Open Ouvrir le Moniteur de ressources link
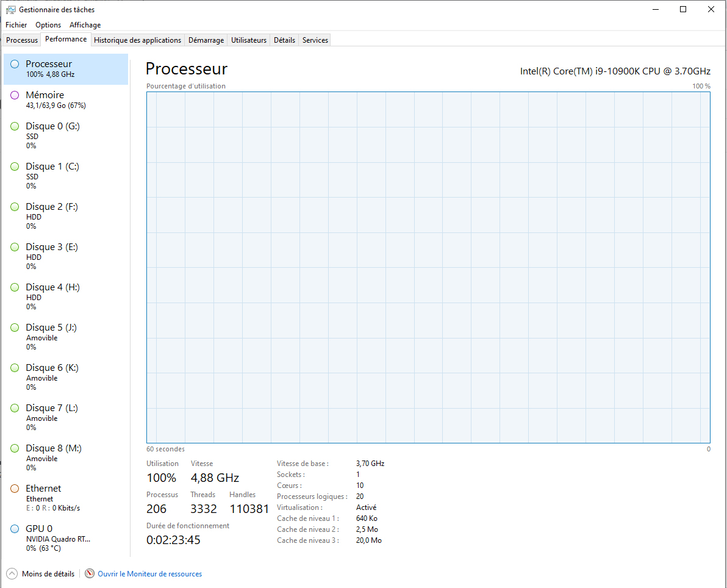This screenshot has height=588, width=727. [149, 574]
